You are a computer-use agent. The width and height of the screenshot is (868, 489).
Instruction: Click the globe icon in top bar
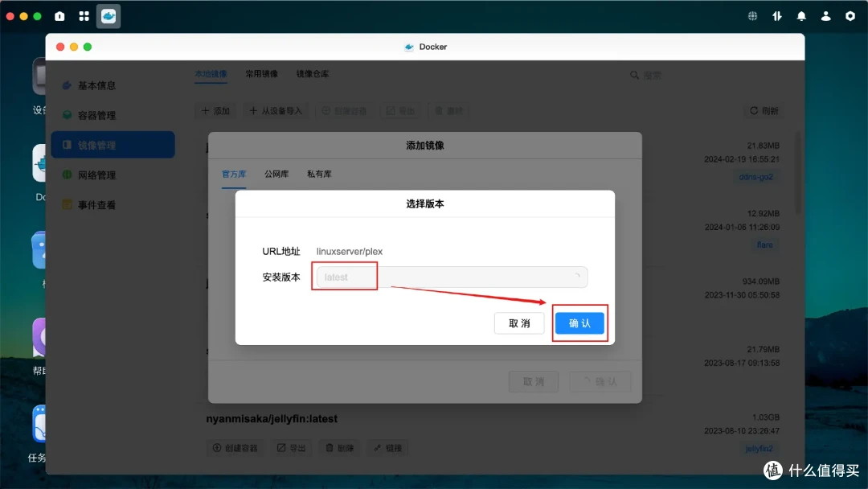(x=752, y=16)
